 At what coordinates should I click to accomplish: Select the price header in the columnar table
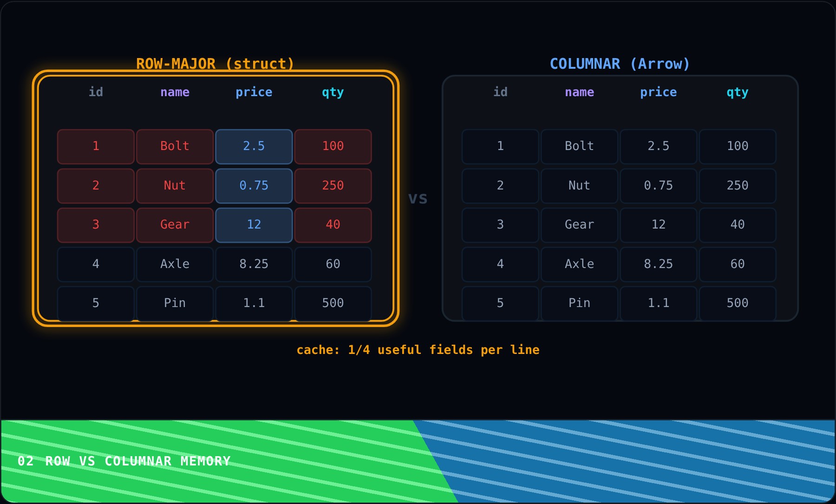(x=659, y=92)
